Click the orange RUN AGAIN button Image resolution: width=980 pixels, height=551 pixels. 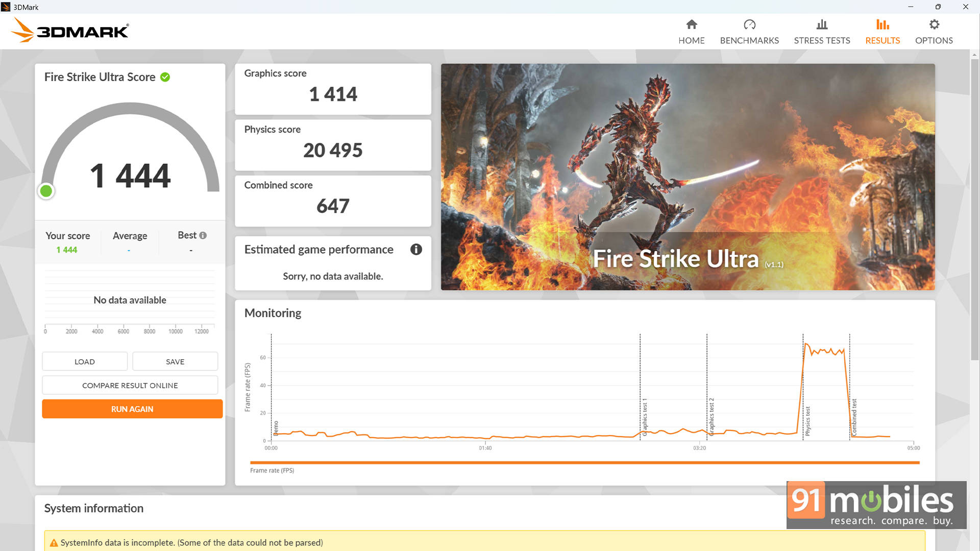132,409
